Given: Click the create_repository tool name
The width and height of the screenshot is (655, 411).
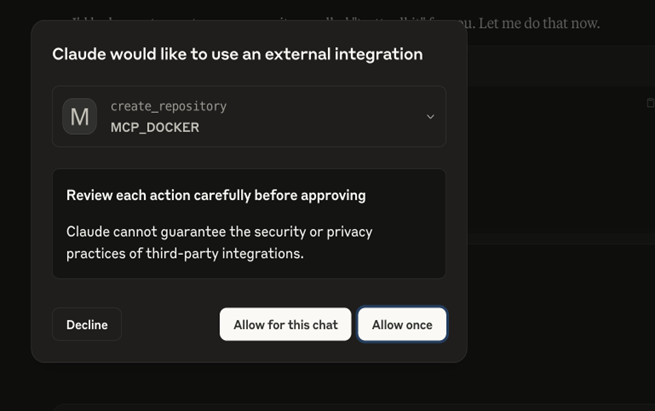Looking at the screenshot, I should [x=168, y=106].
